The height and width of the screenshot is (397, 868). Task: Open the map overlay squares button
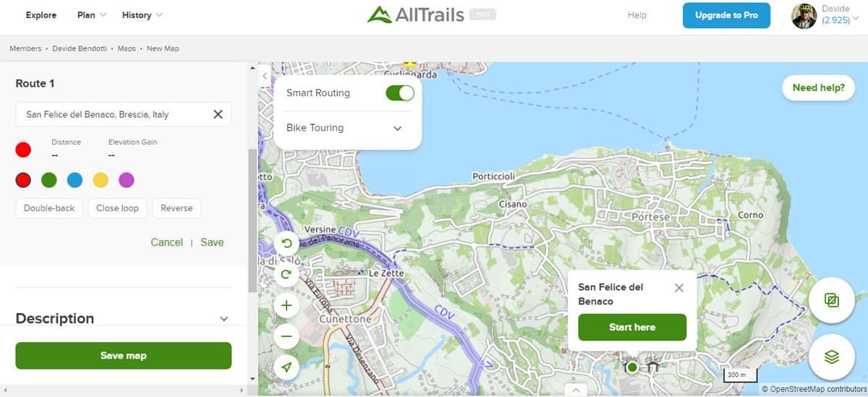click(832, 299)
